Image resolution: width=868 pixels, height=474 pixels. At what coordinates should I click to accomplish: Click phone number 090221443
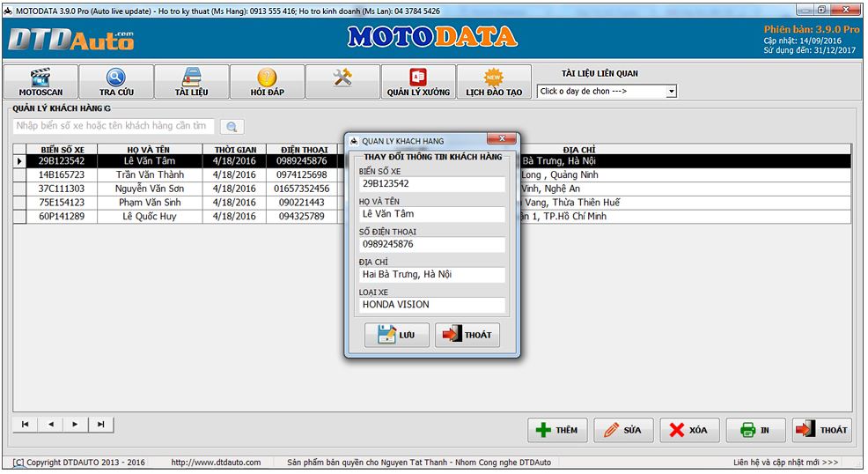pyautogui.click(x=302, y=203)
